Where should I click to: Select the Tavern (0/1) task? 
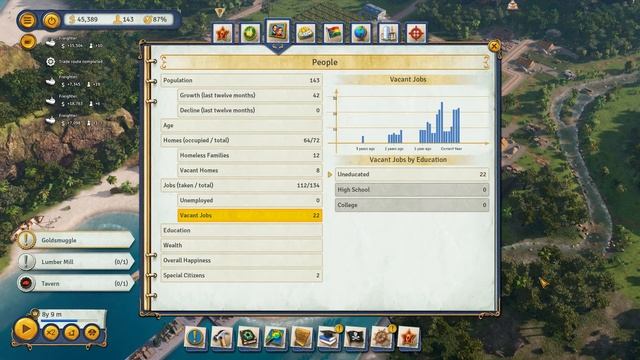[x=76, y=283]
